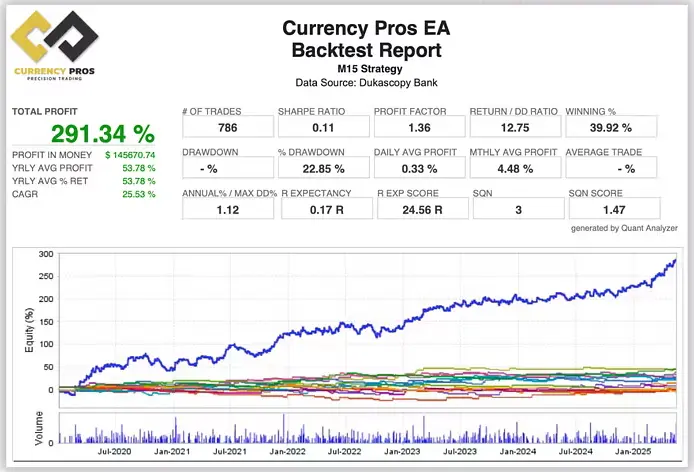
Task: Select the Mthly Avg Profit value 4.48 %
Action: pyautogui.click(x=514, y=168)
